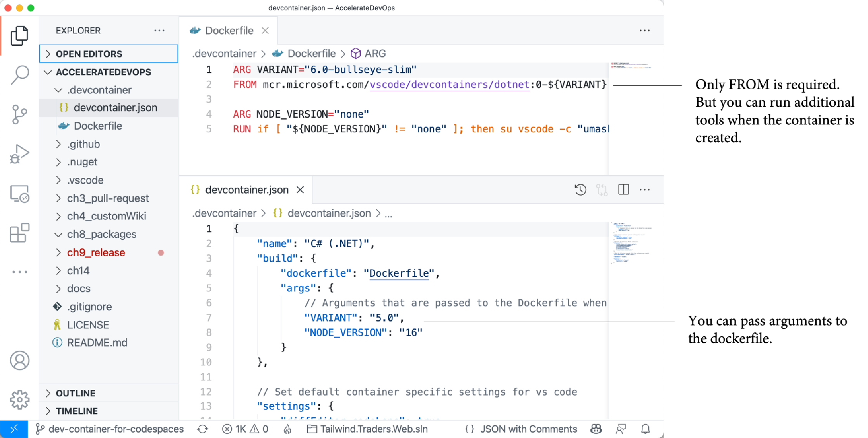Open more actions for devcontainer.json editor group
The height and width of the screenshot is (438, 868).
coord(645,189)
